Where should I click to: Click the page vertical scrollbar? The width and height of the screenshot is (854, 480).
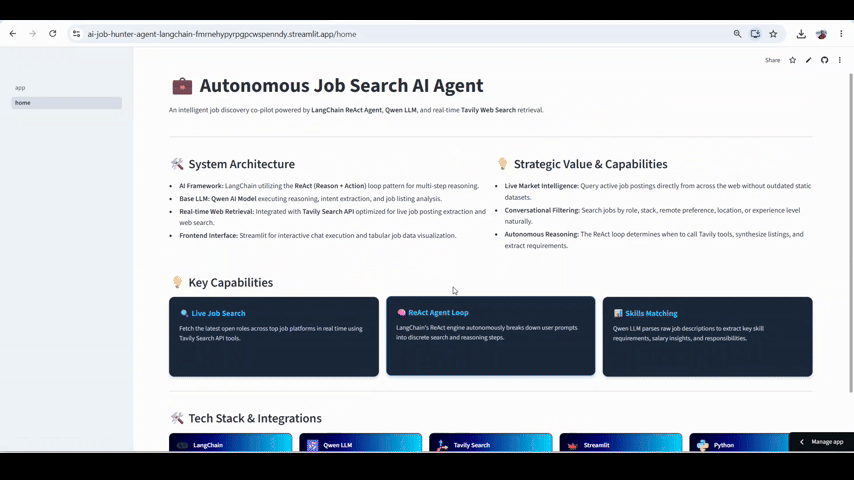tap(851, 233)
